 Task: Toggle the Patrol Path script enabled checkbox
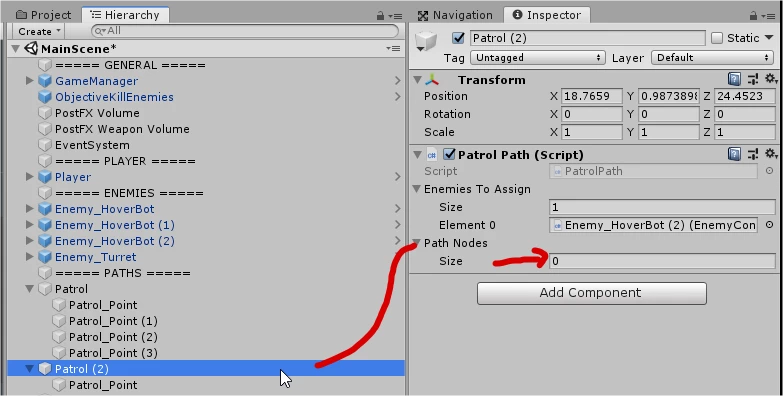(x=449, y=155)
